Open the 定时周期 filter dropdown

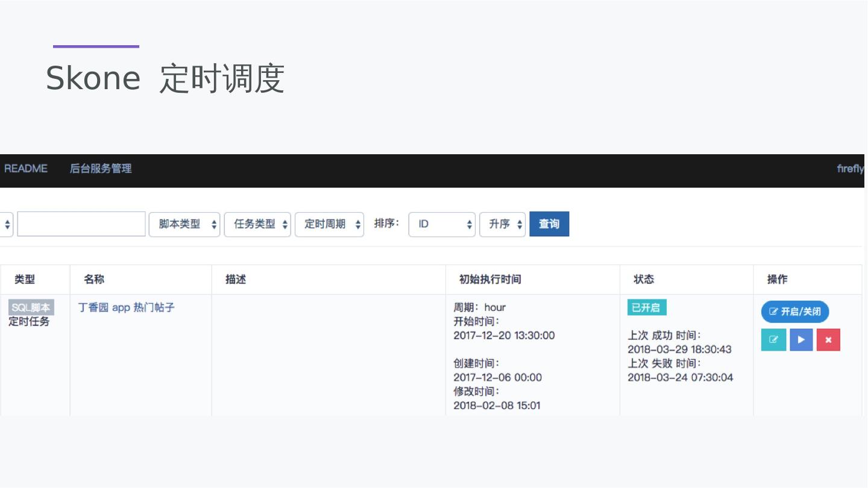329,224
